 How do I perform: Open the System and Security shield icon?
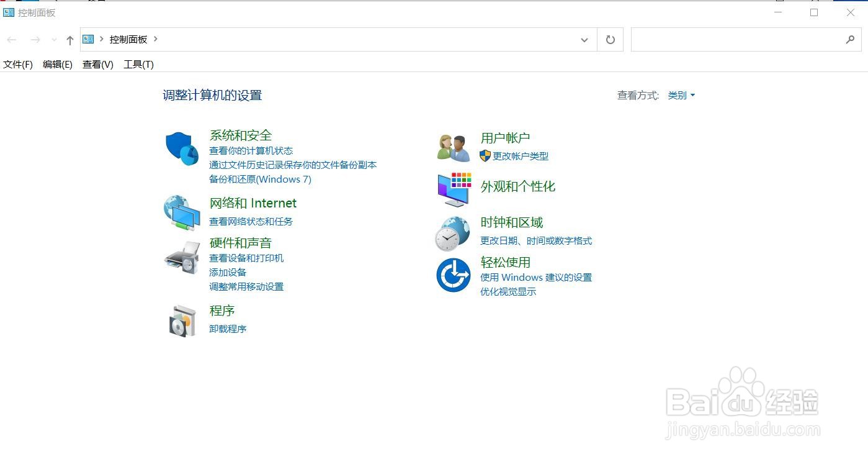click(x=182, y=149)
